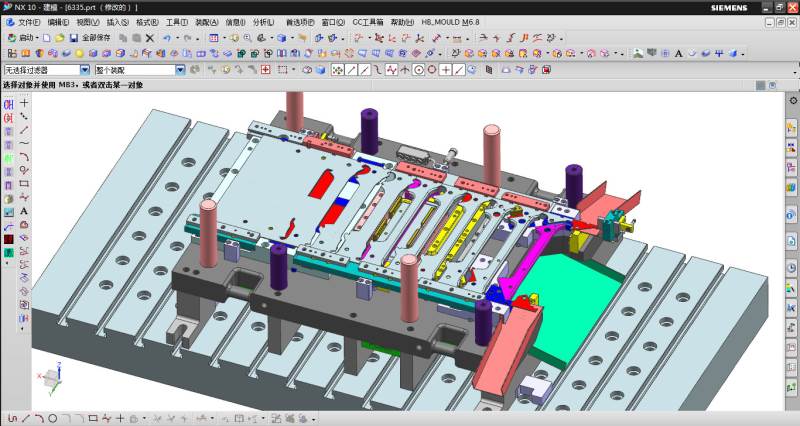800x426 pixels.
Task: Open the Undo history dropdown arrow
Action: click(x=177, y=38)
